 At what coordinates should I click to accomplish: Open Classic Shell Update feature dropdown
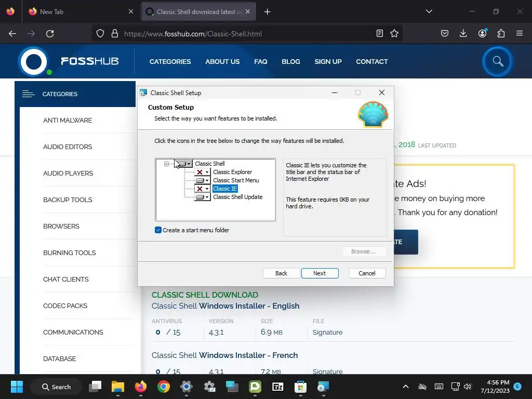click(x=203, y=197)
